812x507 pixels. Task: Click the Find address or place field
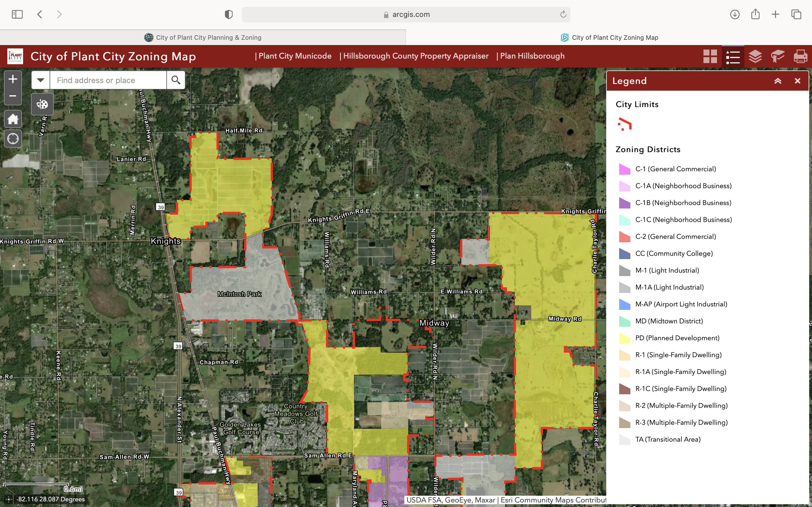click(x=108, y=80)
